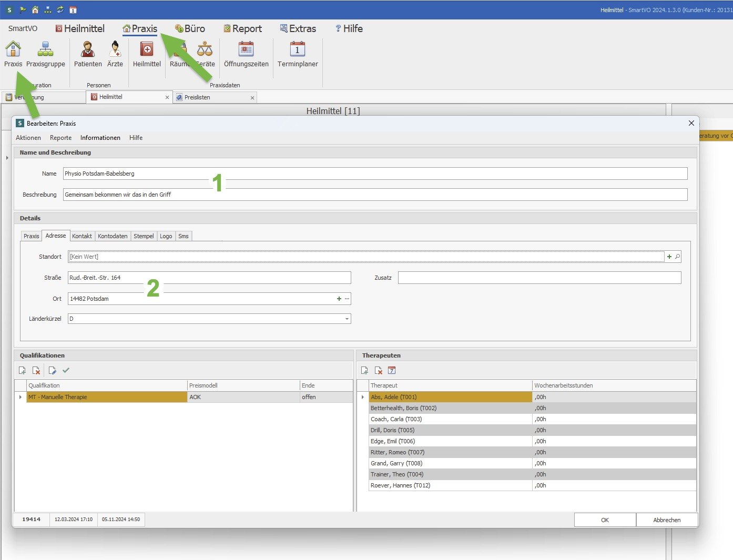
Task: Open the Länderkürzel dropdown
Action: (347, 319)
